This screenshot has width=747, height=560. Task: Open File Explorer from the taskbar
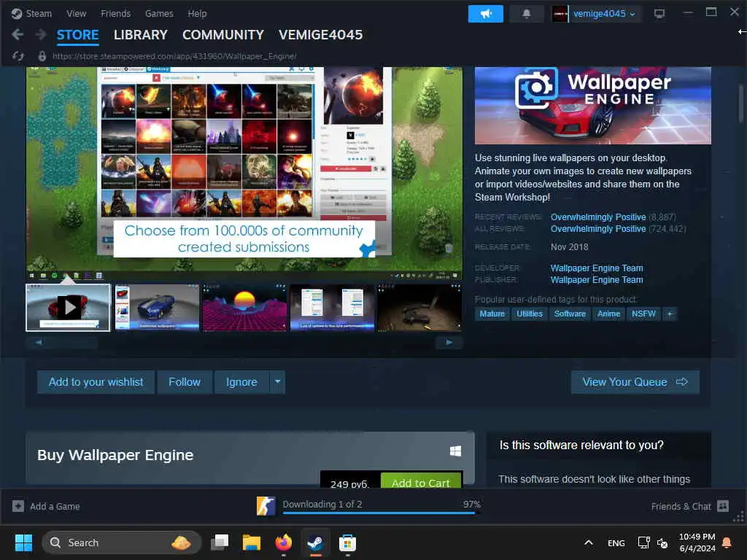(251, 542)
